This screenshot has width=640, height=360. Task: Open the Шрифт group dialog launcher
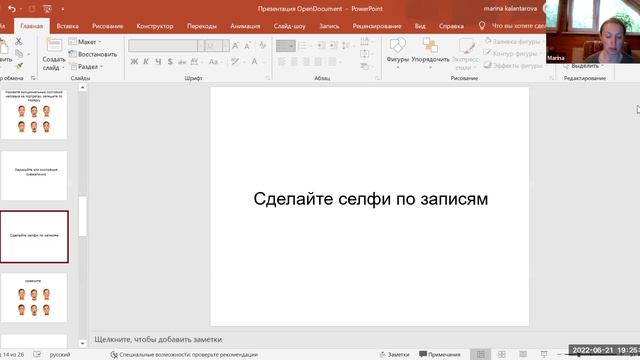[x=268, y=78]
